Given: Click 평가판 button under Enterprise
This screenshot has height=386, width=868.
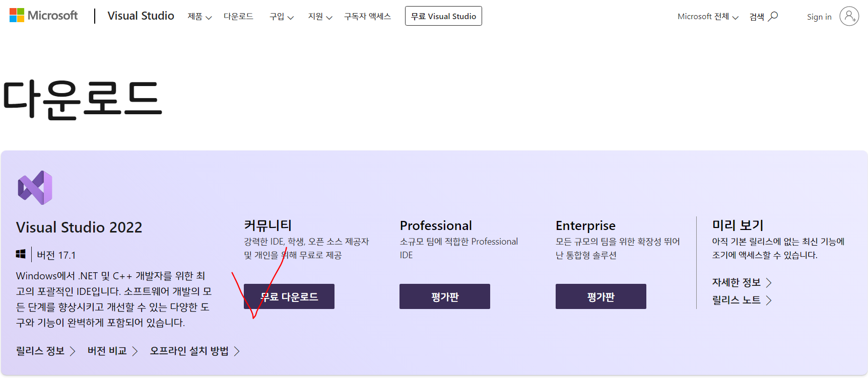Looking at the screenshot, I should 601,296.
